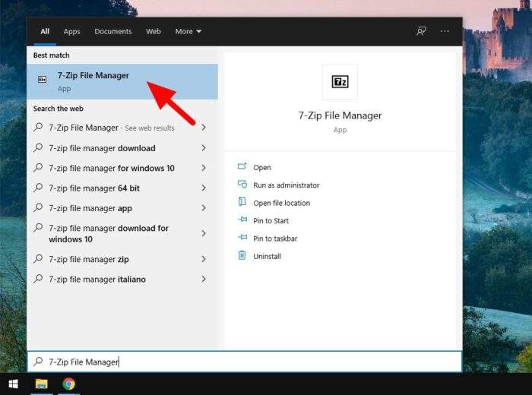The image size is (532, 395).
Task: Click search icon beside '7-zip file manager download'
Action: [x=38, y=147]
